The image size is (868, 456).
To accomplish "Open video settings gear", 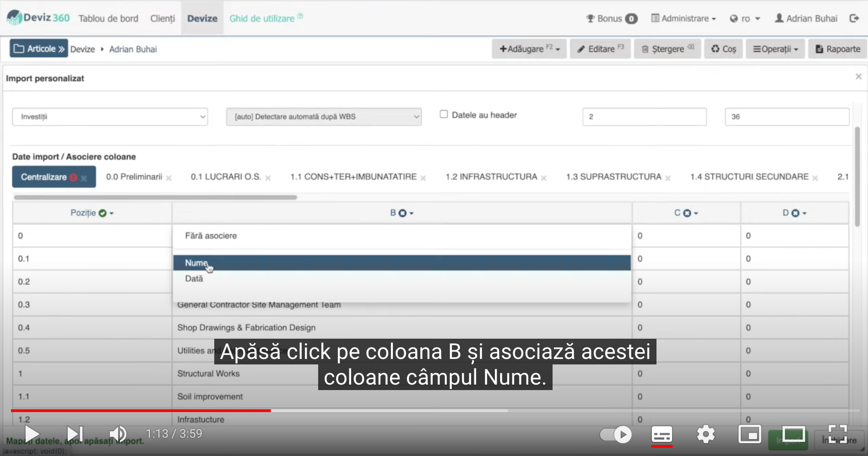I will pos(705,434).
